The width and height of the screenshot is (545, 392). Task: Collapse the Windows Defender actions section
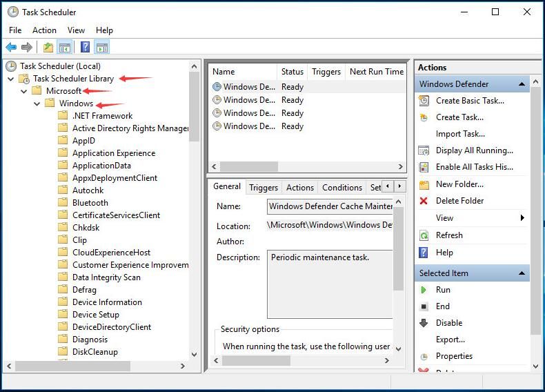(x=522, y=84)
